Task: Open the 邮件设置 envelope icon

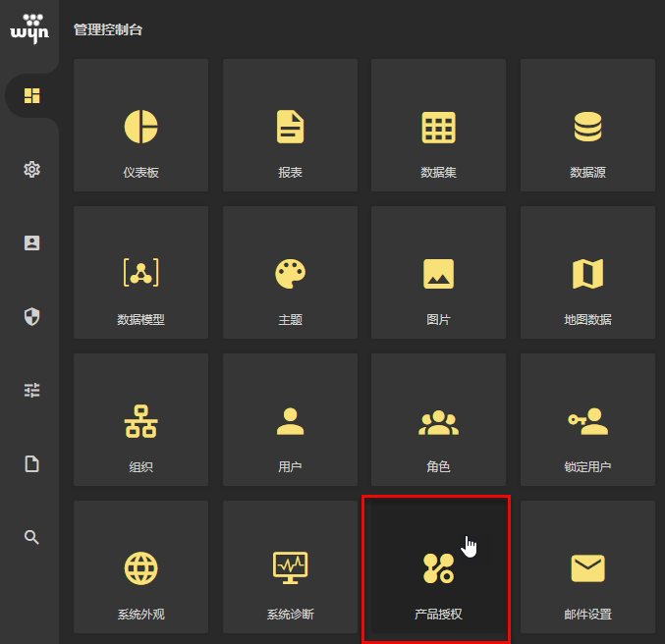Action: [x=587, y=568]
